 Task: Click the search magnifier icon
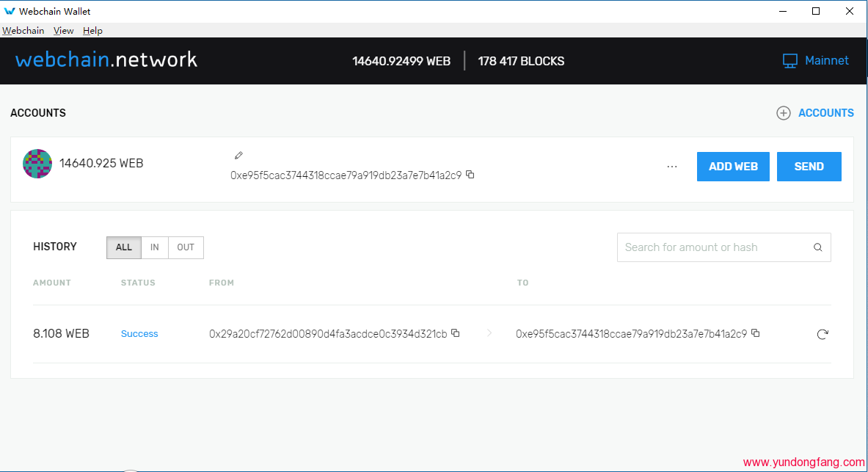pos(817,247)
